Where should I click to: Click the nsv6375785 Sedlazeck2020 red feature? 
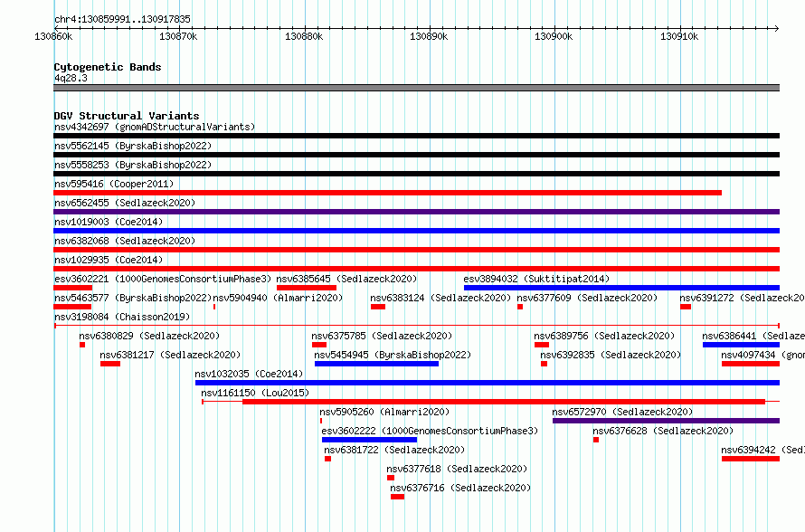318,345
